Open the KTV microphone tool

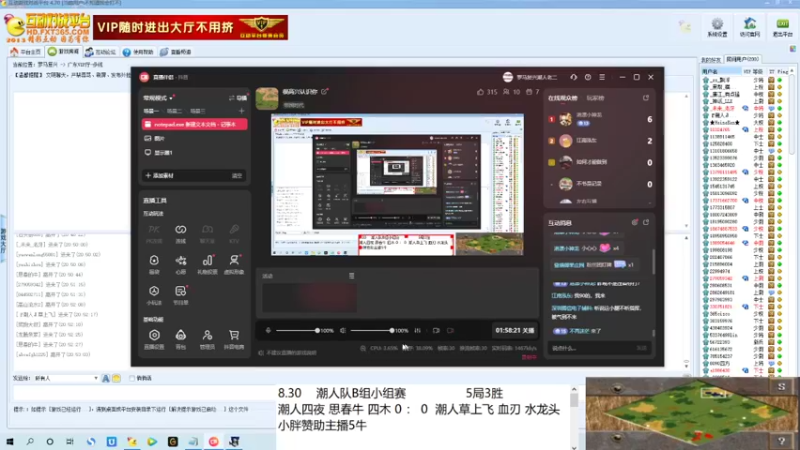point(234,233)
